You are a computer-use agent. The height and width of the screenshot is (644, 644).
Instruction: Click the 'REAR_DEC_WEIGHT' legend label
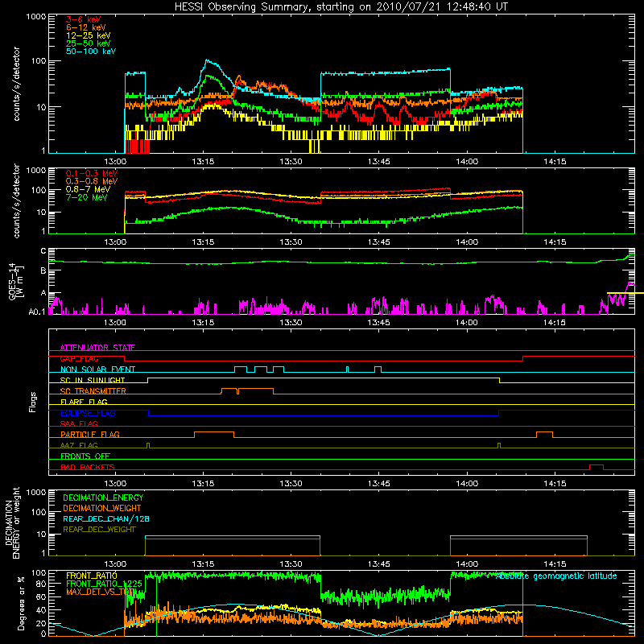(x=99, y=530)
